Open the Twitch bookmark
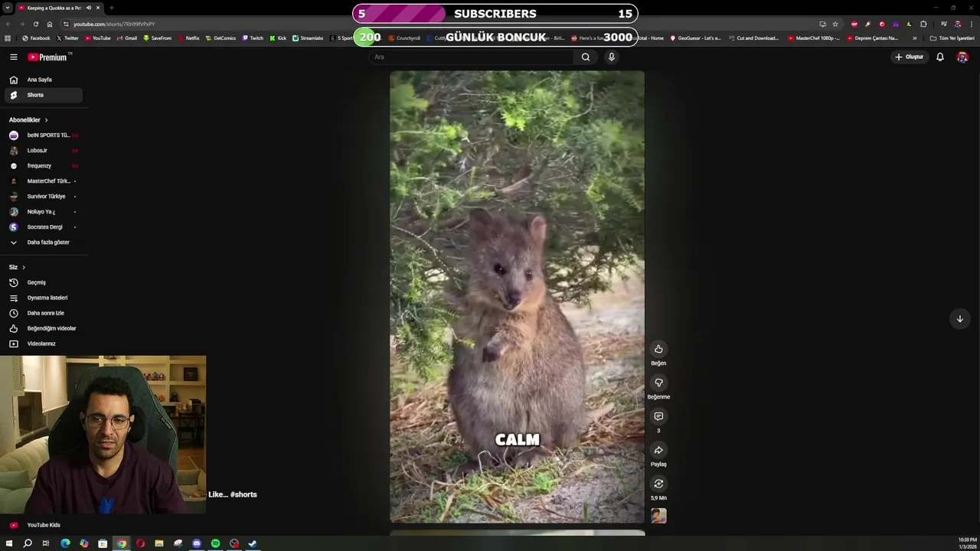Viewport: 980px width, 551px height. (x=253, y=38)
